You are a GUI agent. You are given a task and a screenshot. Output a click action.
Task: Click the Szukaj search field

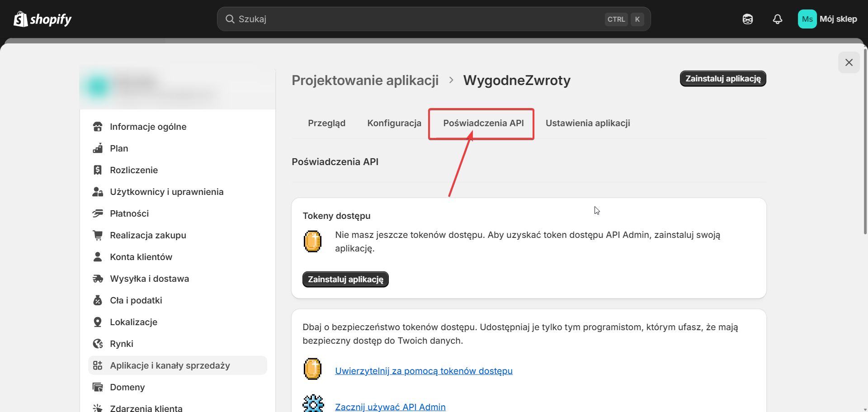[x=416, y=19]
